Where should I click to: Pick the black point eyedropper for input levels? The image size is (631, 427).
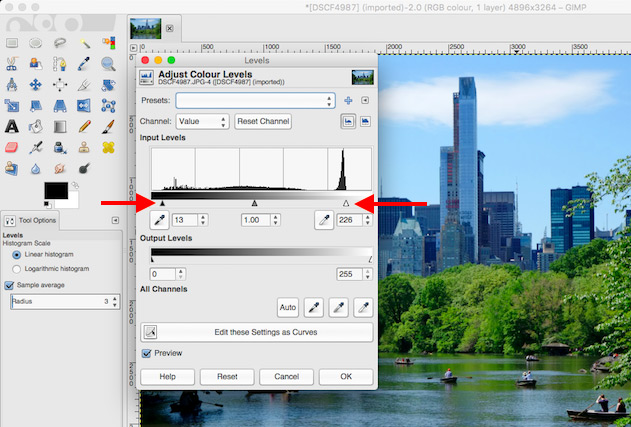[158, 220]
